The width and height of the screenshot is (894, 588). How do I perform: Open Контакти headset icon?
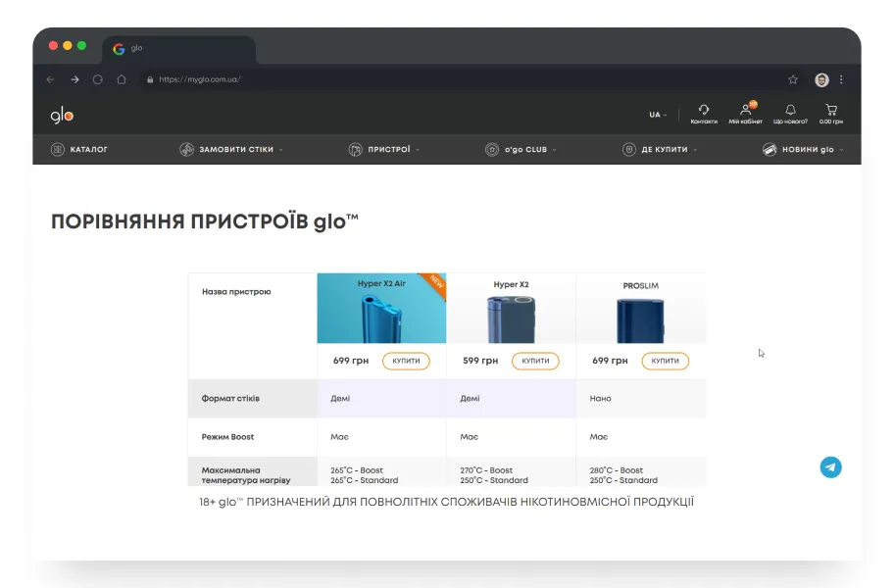(704, 110)
